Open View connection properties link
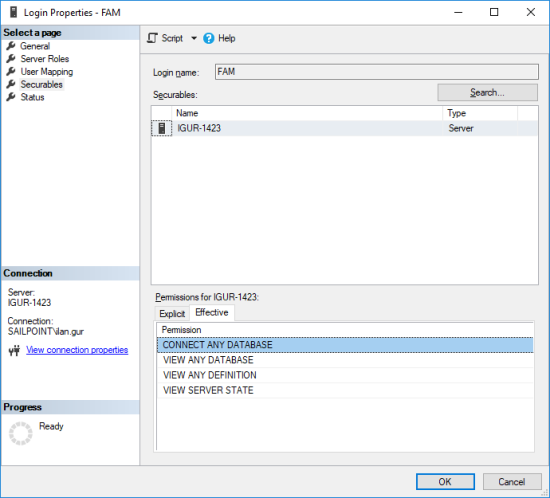The height and width of the screenshot is (498, 550). [77, 350]
